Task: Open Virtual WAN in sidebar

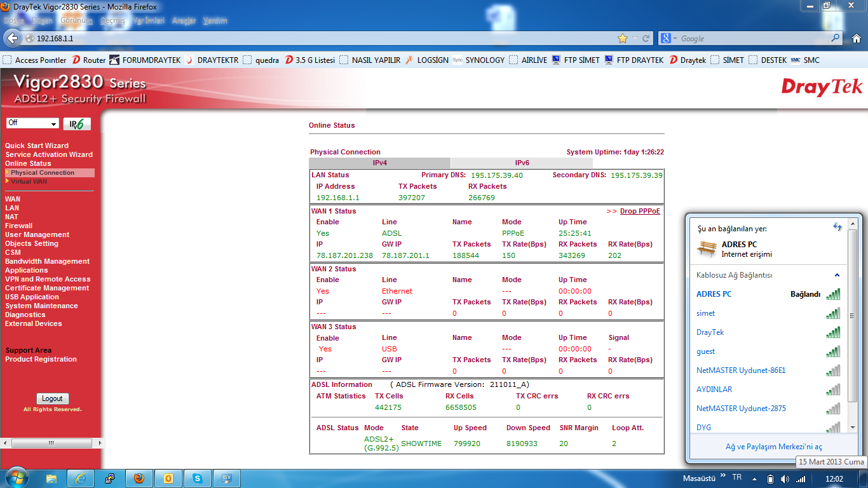Action: click(29, 182)
